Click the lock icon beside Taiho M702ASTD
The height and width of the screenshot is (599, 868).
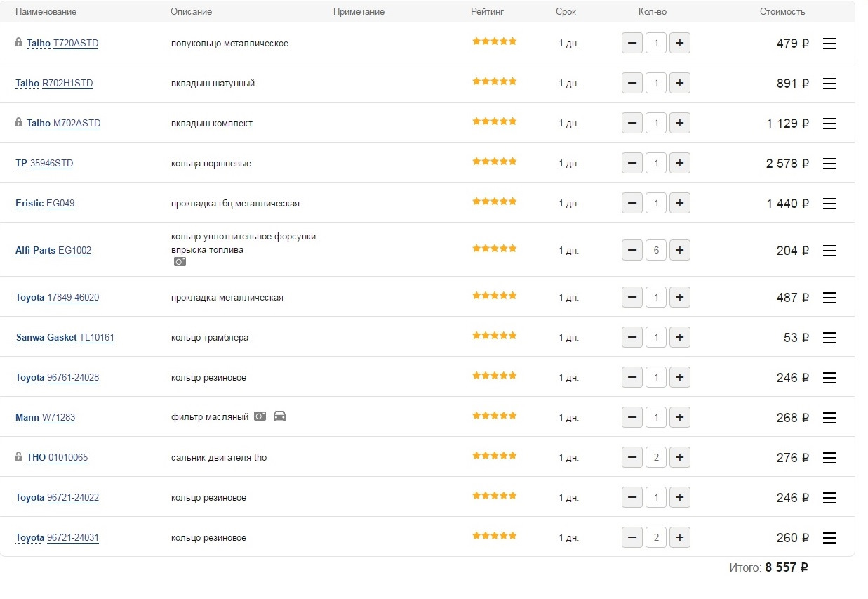[x=19, y=122]
